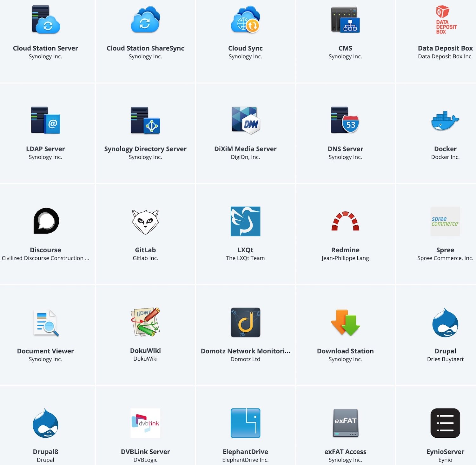Image resolution: width=476 pixels, height=465 pixels.
Task: Select the Download Station title
Action: 345,351
